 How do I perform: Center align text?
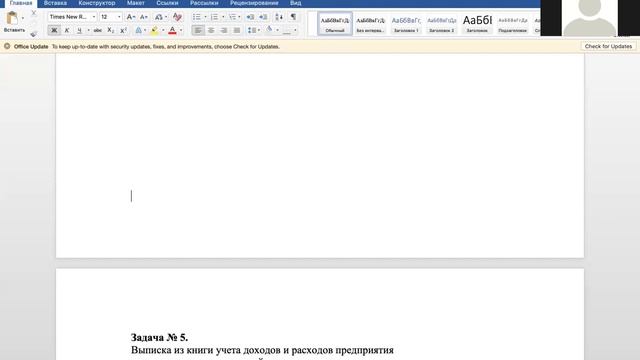[211, 30]
